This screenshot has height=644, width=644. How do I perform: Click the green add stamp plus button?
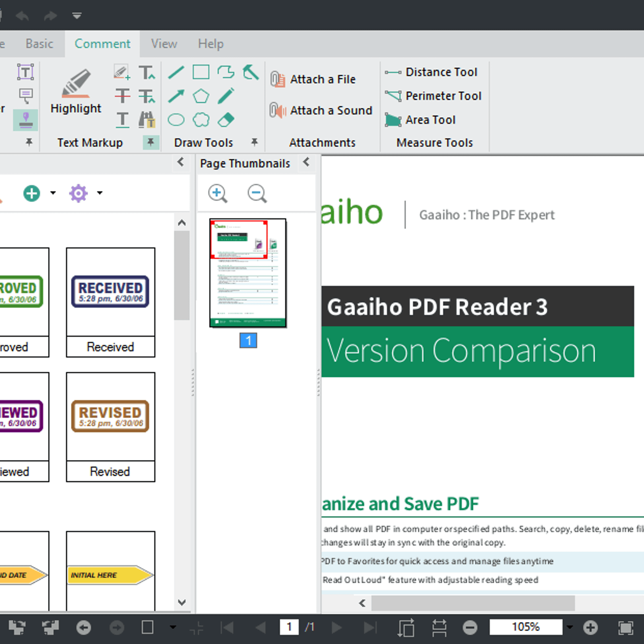point(31,193)
